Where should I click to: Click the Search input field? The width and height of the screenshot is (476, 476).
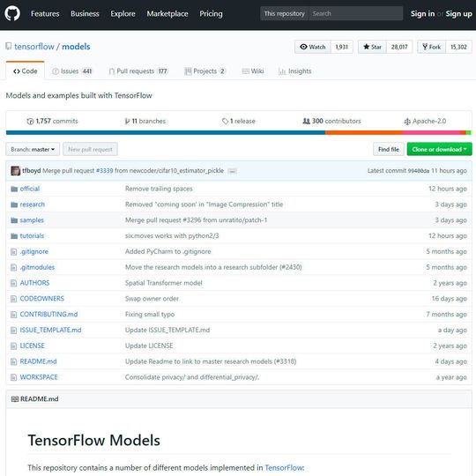[356, 13]
